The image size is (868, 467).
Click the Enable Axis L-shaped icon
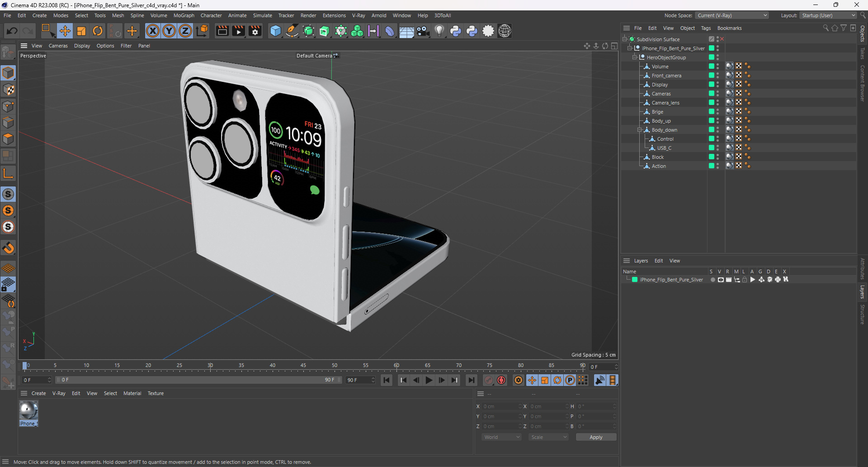(x=8, y=173)
